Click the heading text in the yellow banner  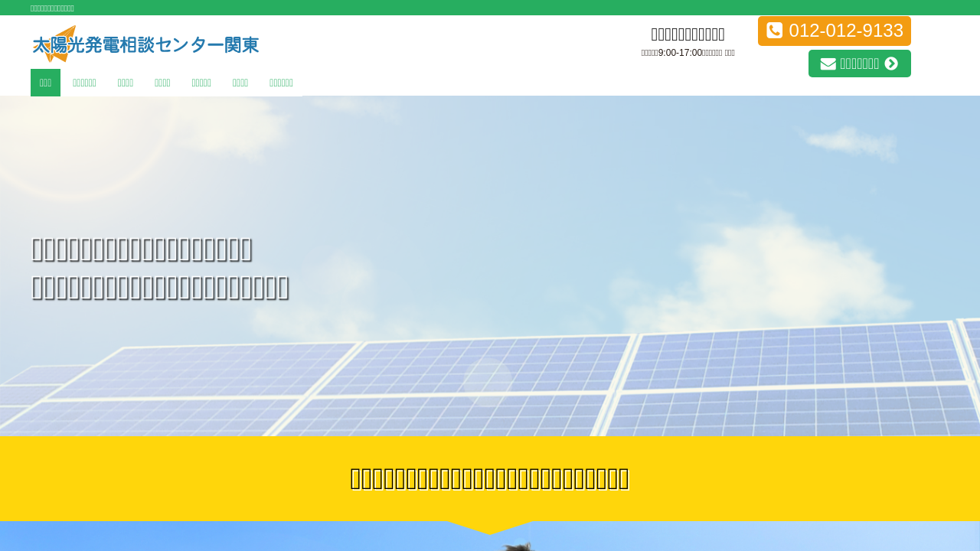(490, 478)
